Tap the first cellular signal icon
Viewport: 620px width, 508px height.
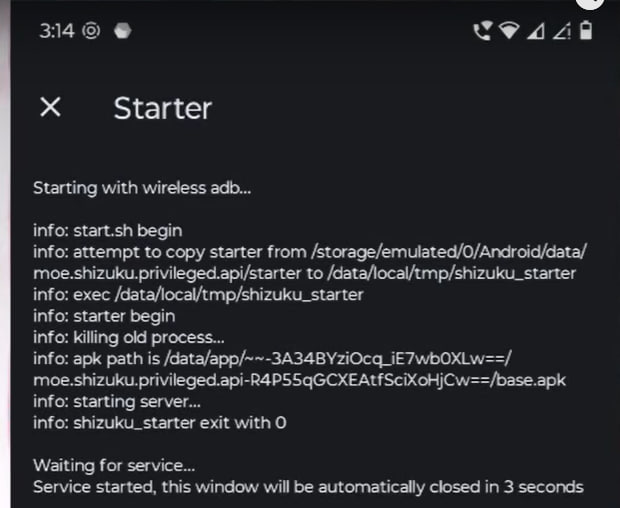[536, 31]
